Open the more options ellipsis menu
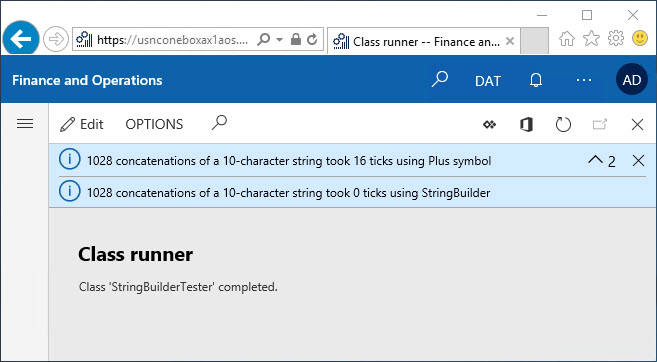657x362 pixels. [584, 80]
